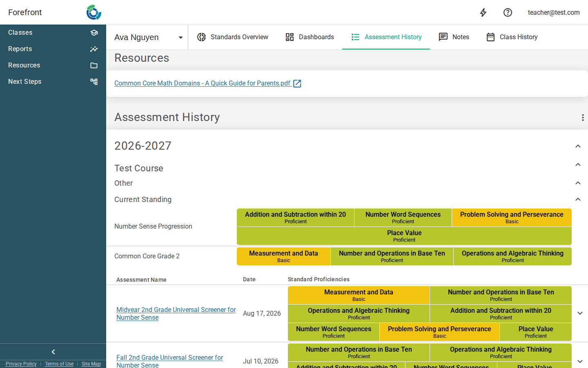Open the Terms of Use link
Image resolution: width=588 pixels, height=368 pixels.
pyautogui.click(x=59, y=364)
